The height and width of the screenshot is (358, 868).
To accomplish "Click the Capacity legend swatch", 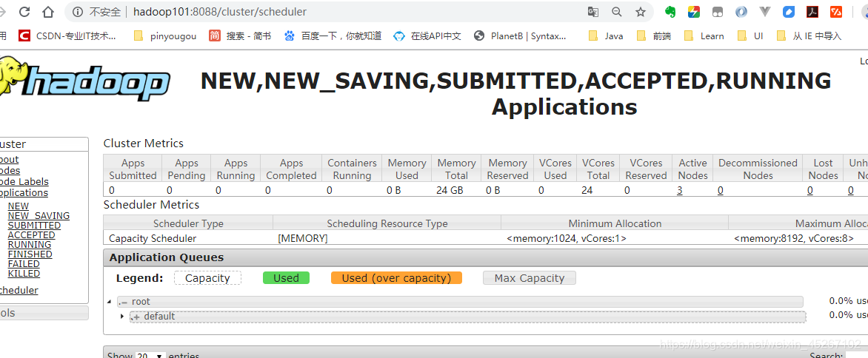I will 207,278.
